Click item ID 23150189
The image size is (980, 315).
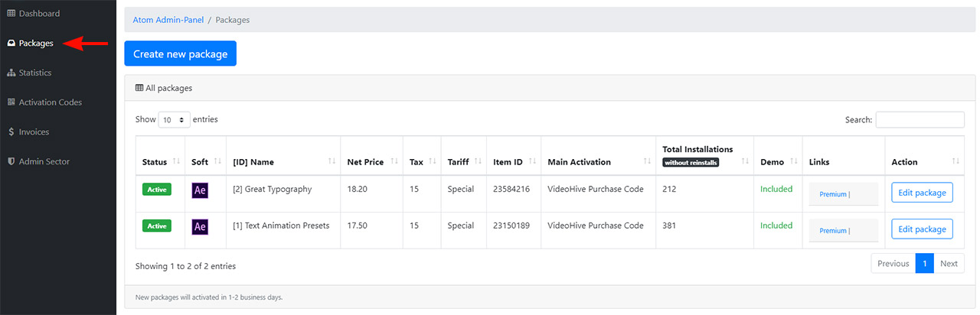(511, 226)
